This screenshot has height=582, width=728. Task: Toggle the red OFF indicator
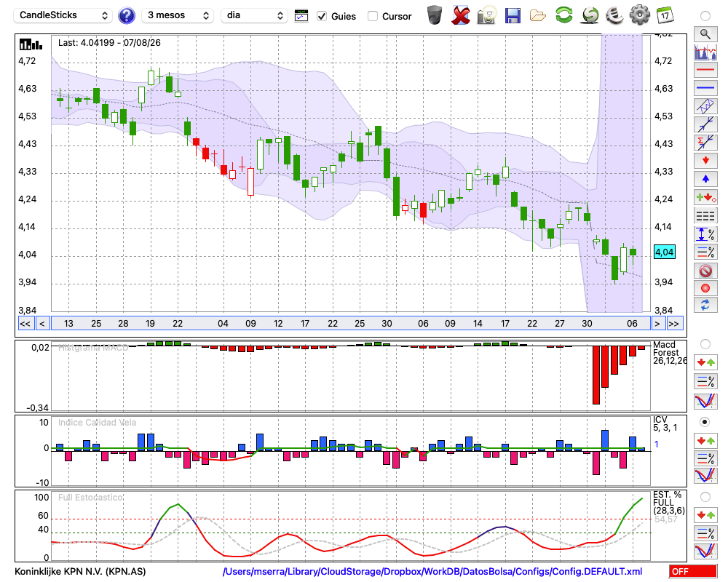tap(693, 571)
